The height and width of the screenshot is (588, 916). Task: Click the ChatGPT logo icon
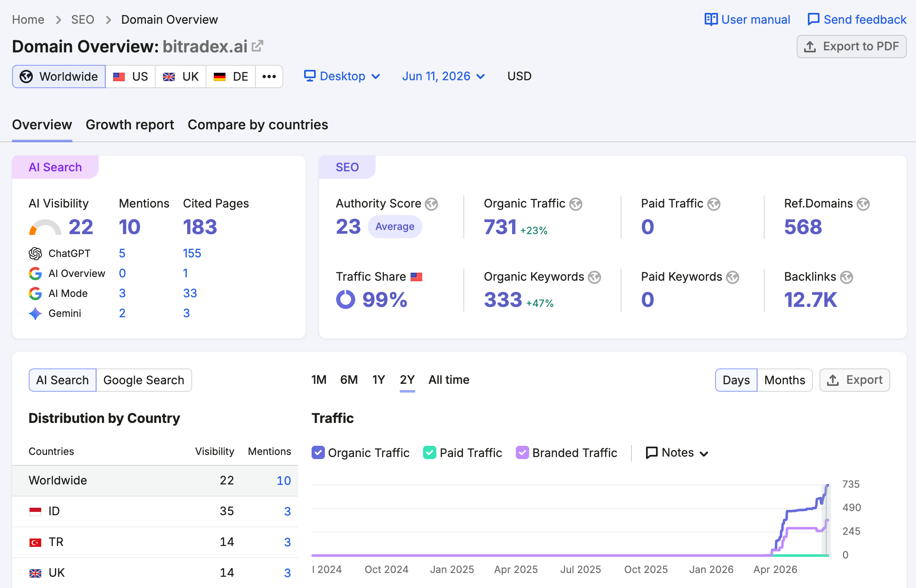pyautogui.click(x=35, y=253)
